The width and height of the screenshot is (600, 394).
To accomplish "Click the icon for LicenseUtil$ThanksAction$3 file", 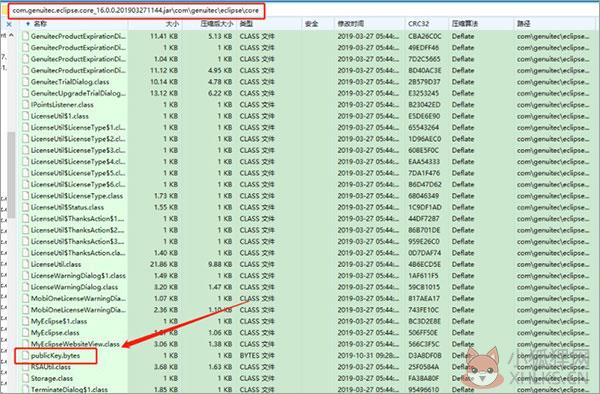I will [x=26, y=241].
